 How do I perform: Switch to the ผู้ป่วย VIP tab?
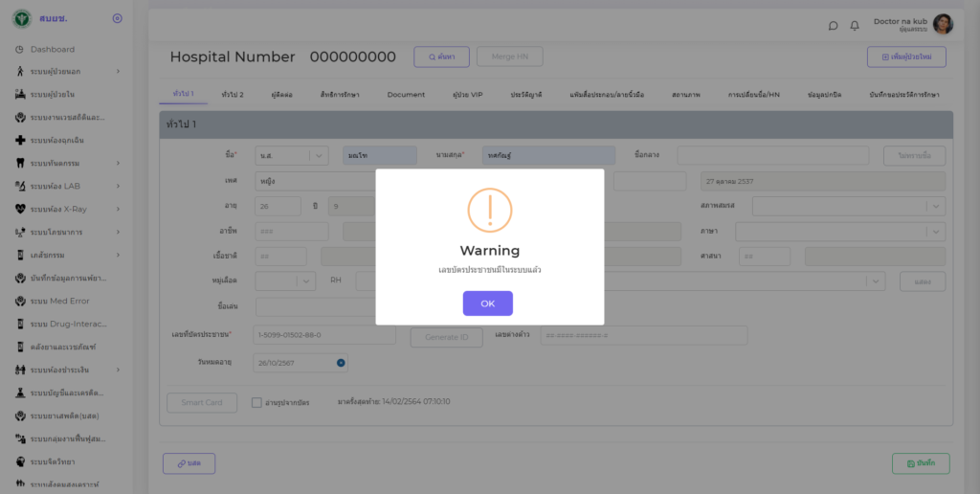coord(468,95)
